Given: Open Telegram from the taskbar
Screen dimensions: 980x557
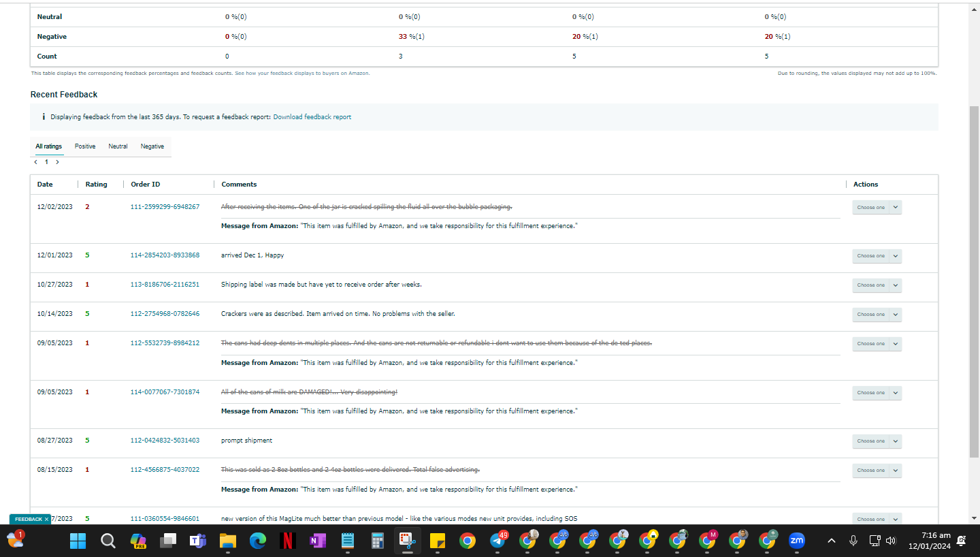Looking at the screenshot, I should pos(497,541).
